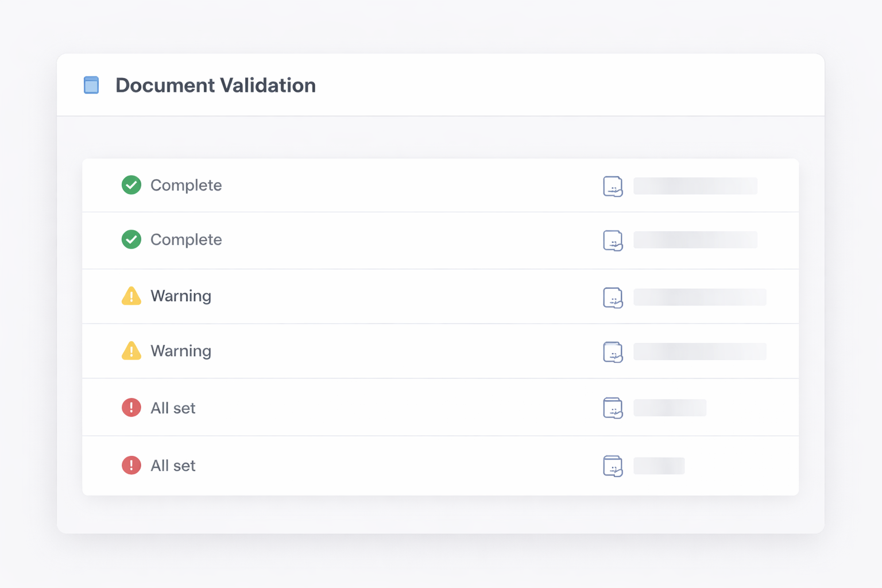882x588 pixels.
Task: Open the document icon in the second Complete row
Action: click(x=613, y=241)
